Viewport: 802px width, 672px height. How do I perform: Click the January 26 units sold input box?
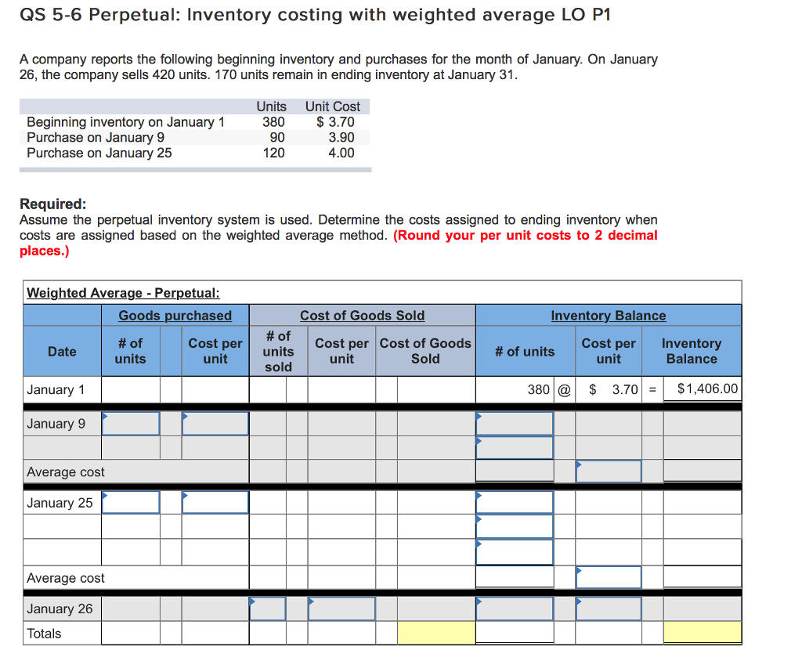[x=267, y=609]
